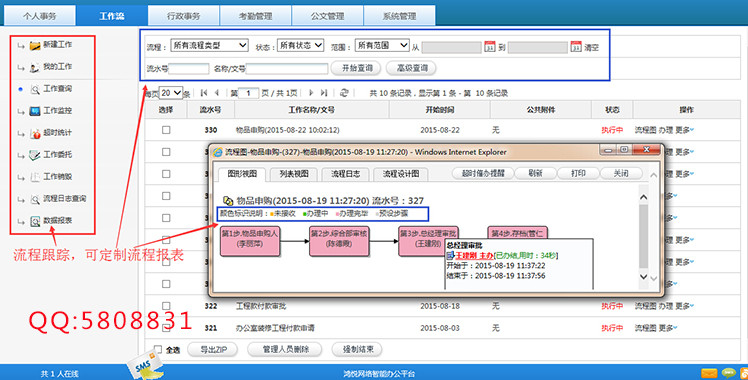The width and height of the screenshot is (748, 380).
Task: Open 流程图 link for record 330
Action: pyautogui.click(x=645, y=130)
